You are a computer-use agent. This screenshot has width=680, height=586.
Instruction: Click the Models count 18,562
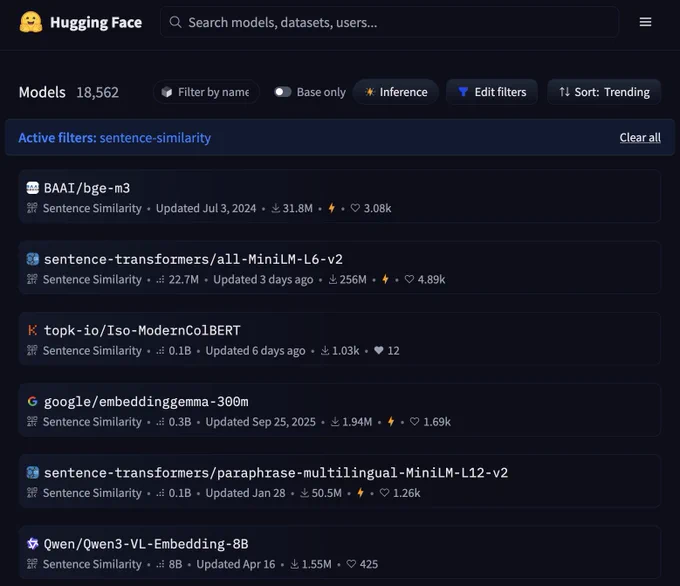tap(98, 92)
